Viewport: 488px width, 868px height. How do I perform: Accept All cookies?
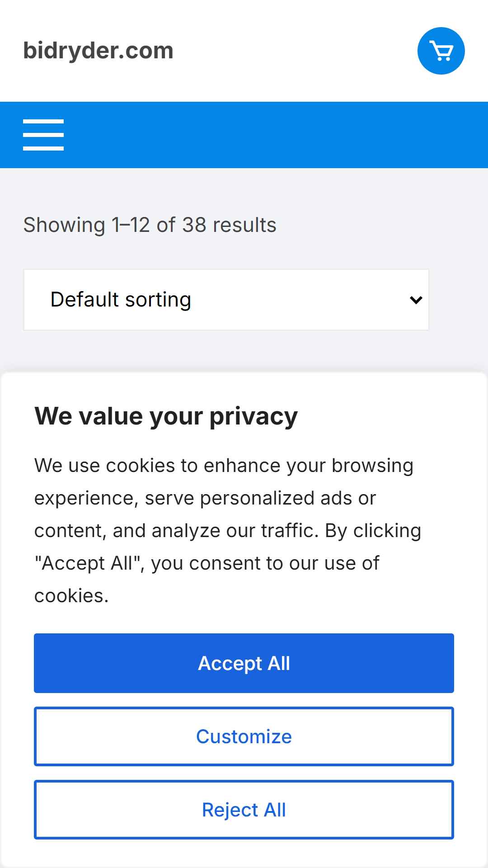244,663
